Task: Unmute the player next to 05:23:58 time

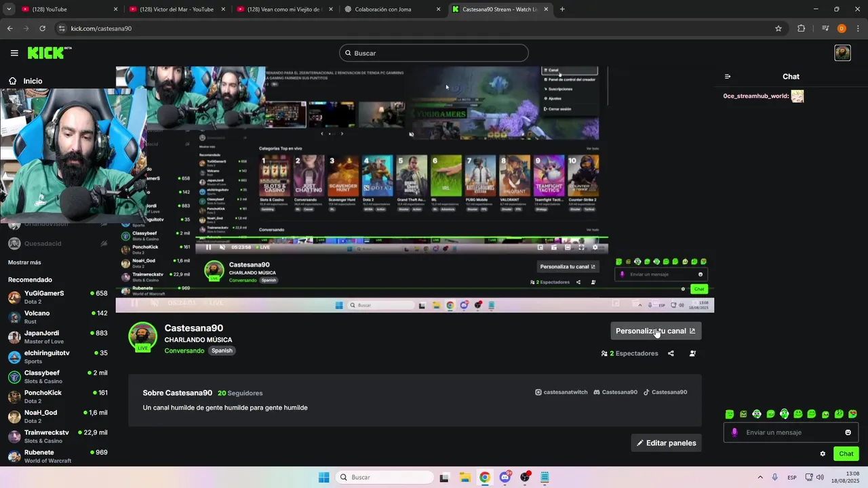Action: pos(222,247)
